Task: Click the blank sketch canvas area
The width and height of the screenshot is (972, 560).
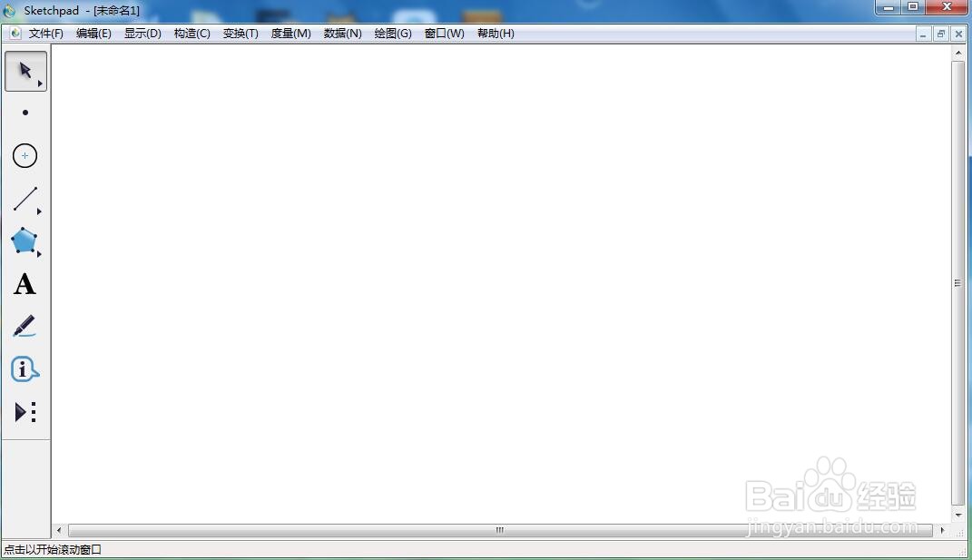Action: click(x=501, y=283)
